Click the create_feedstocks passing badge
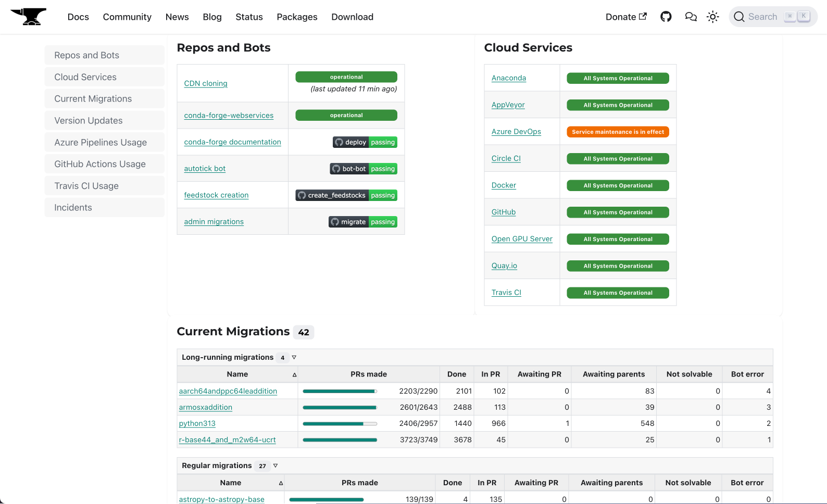The width and height of the screenshot is (827, 504). tap(346, 195)
